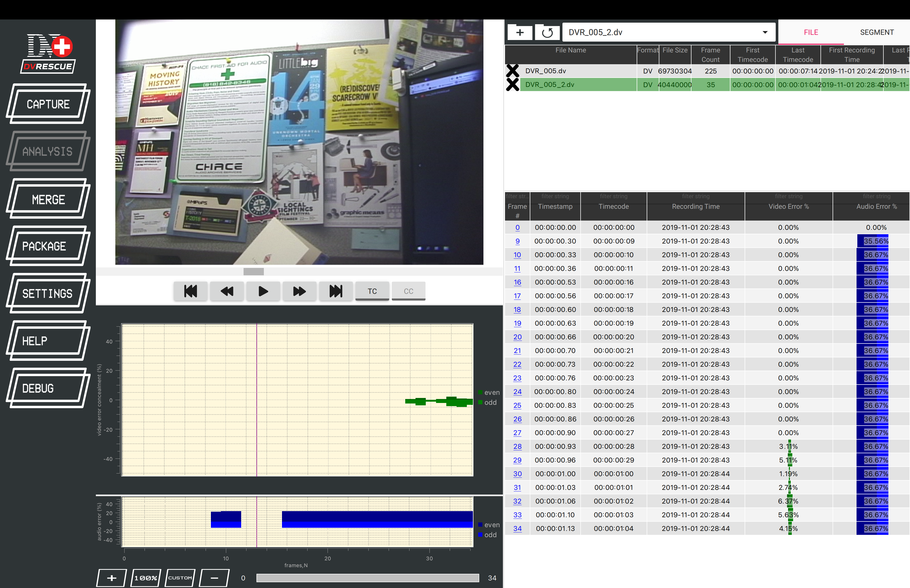Open the Debug section
This screenshot has width=910, height=588.
click(x=48, y=388)
